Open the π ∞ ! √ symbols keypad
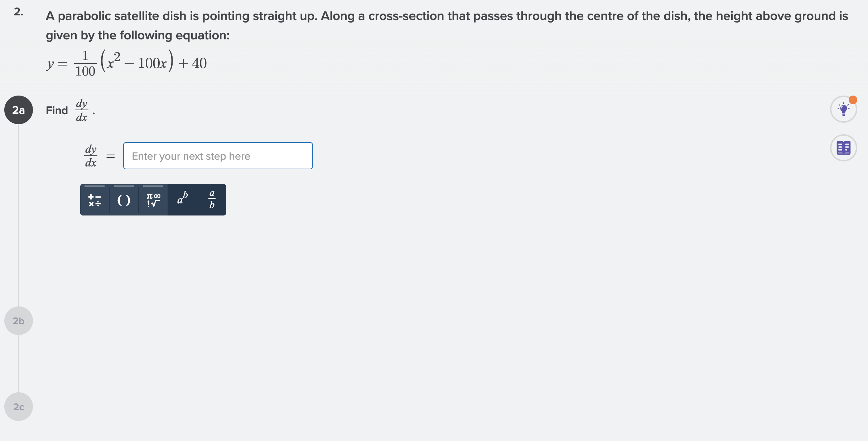This screenshot has height=441, width=868. [153, 200]
